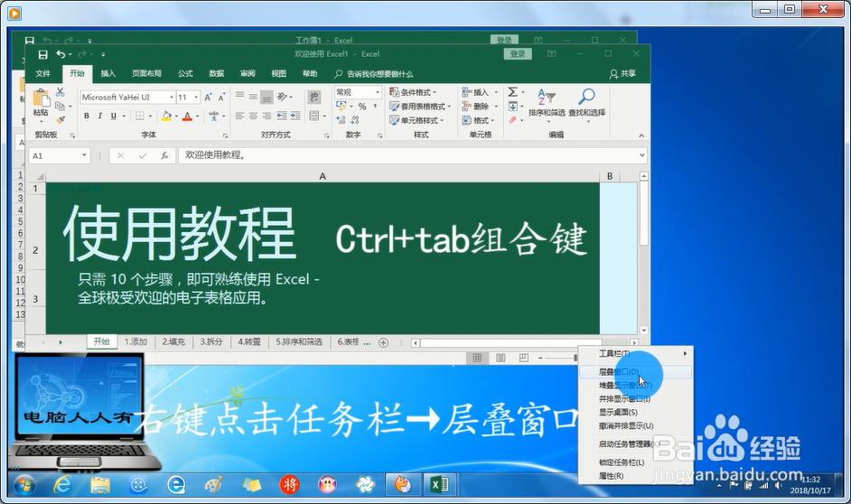This screenshot has width=851, height=504.
Task: Click the Windows Start button
Action: 25,485
